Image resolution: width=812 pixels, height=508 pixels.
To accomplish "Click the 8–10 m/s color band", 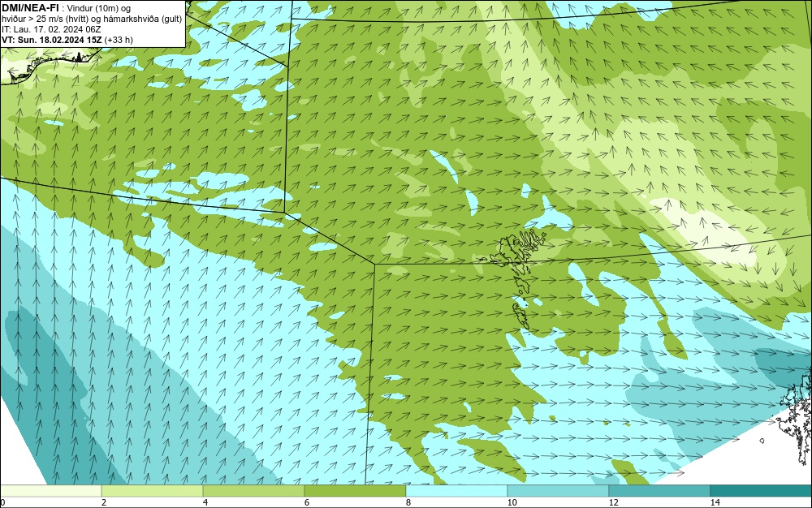I will (456, 491).
